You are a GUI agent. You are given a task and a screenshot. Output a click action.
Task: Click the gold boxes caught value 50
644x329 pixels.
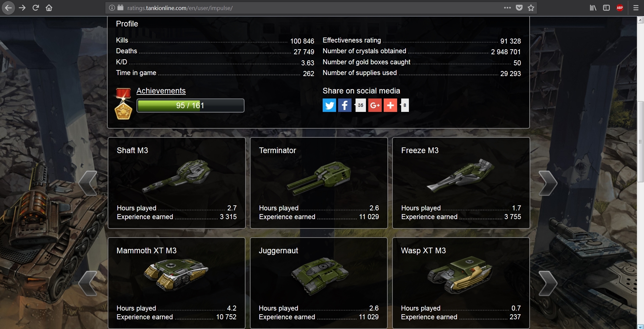(517, 63)
